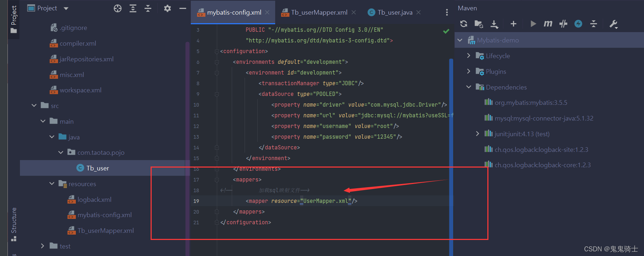Toggle Maven offline mode
The height and width of the screenshot is (256, 644).
coord(563,24)
